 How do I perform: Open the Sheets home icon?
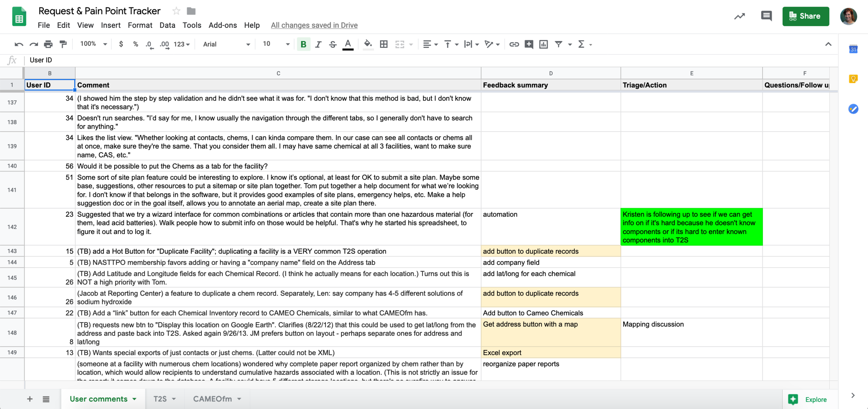(x=19, y=16)
